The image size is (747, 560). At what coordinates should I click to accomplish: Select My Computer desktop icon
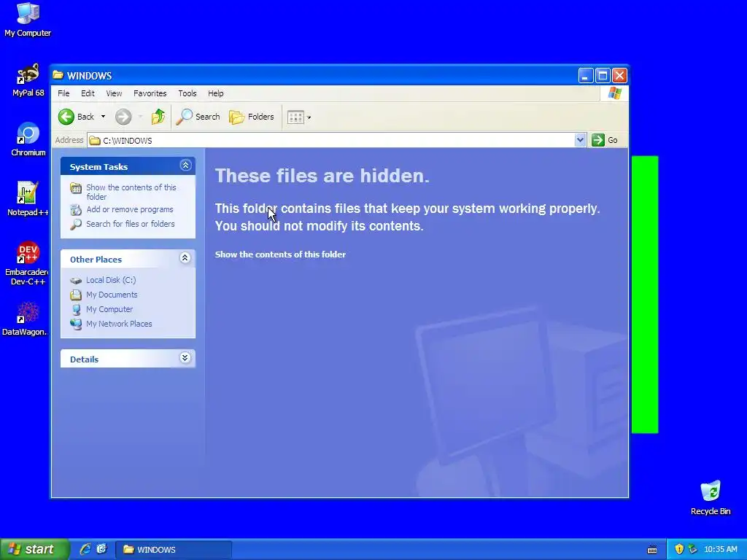28,20
